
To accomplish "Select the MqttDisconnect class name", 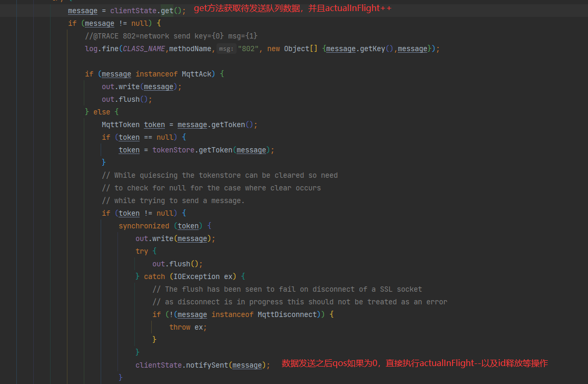I will [287, 314].
